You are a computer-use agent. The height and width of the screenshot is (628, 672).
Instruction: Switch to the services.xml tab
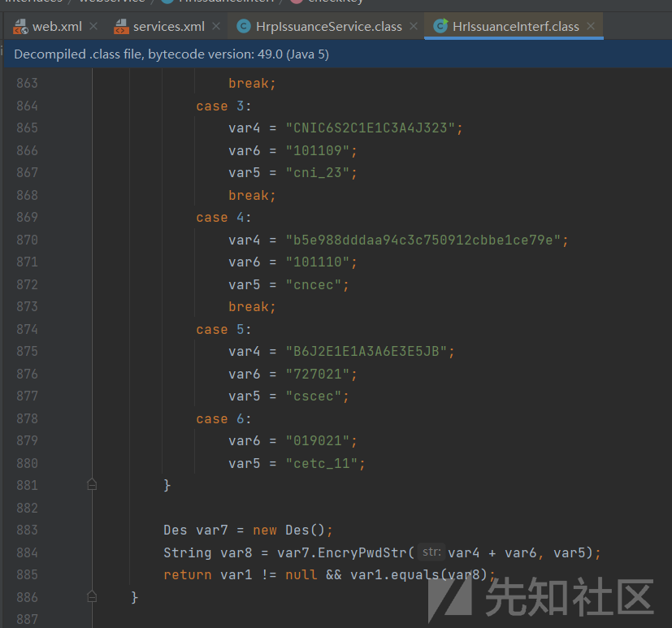click(168, 27)
